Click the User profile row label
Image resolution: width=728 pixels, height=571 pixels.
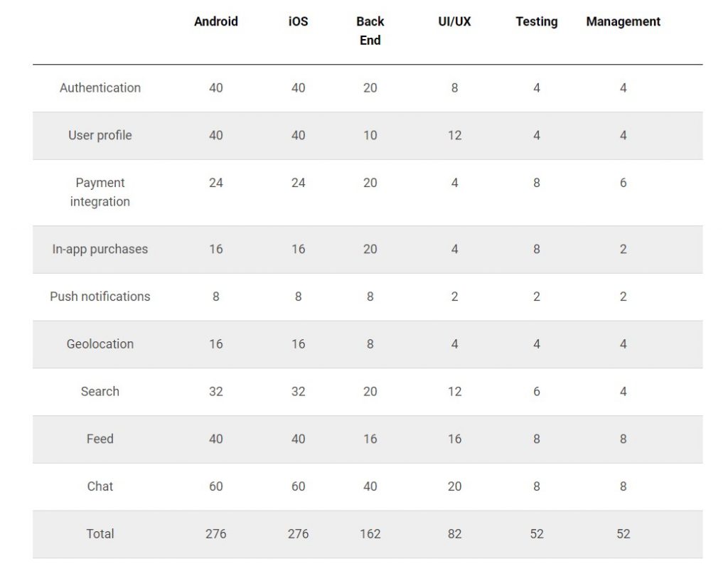pos(100,135)
